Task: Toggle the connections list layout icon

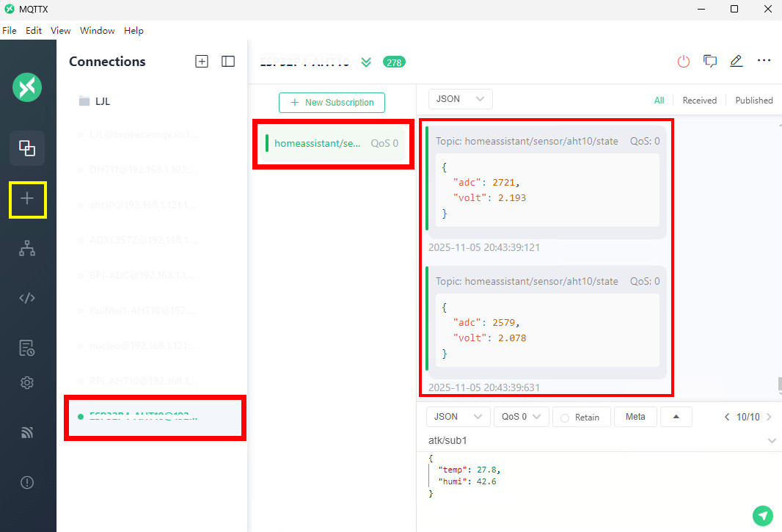Action: 228,62
